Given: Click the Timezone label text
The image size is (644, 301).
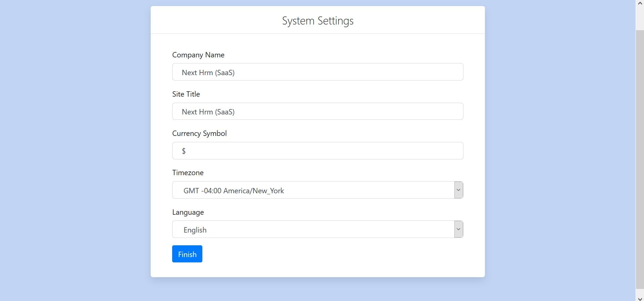Looking at the screenshot, I should [188, 173].
